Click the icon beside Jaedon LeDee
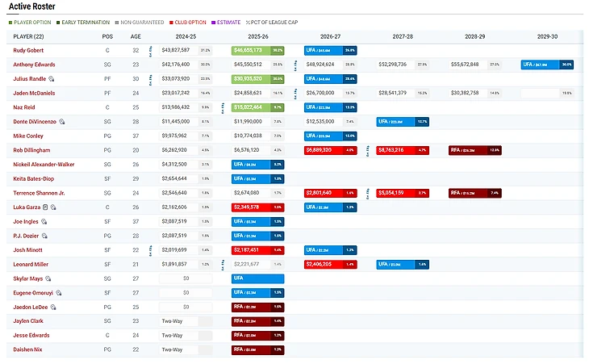Viewport: 589px width, 364px height. click(54, 307)
